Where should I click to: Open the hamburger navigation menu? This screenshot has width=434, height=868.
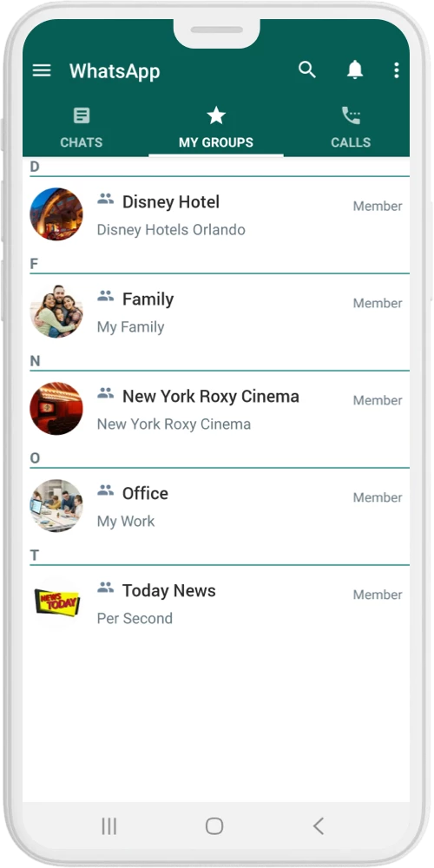tap(42, 70)
